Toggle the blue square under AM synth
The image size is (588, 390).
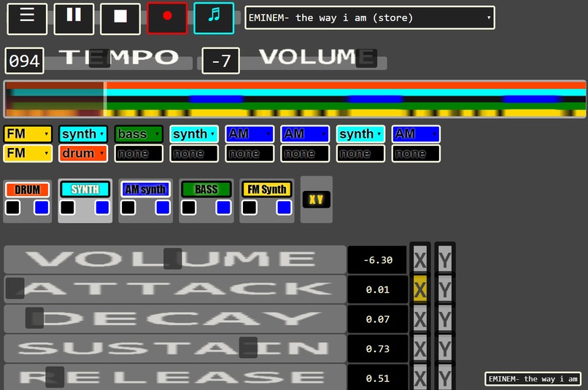point(163,208)
